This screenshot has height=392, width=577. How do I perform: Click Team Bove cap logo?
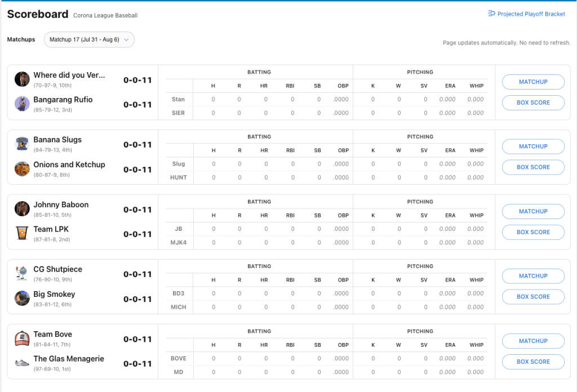22,338
